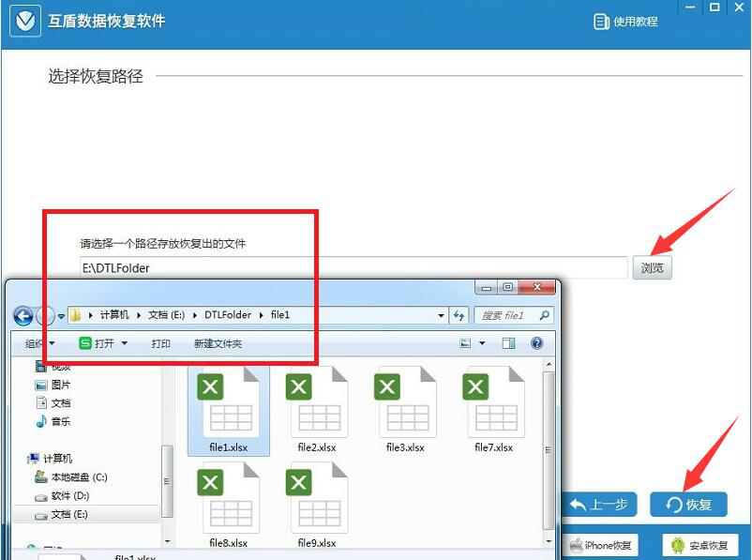
Task: Select 计算机 in navigation pane
Action: click(50, 459)
